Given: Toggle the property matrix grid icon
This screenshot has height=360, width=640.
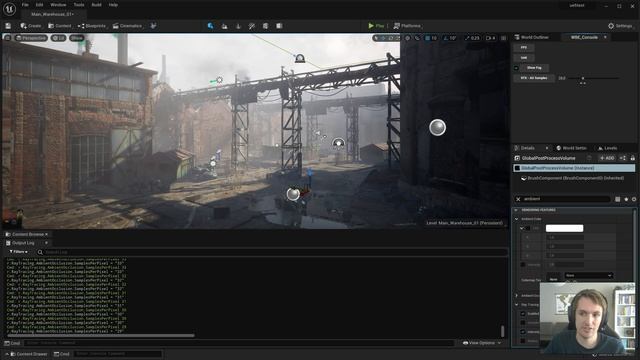Looking at the screenshot, I should click(618, 199).
